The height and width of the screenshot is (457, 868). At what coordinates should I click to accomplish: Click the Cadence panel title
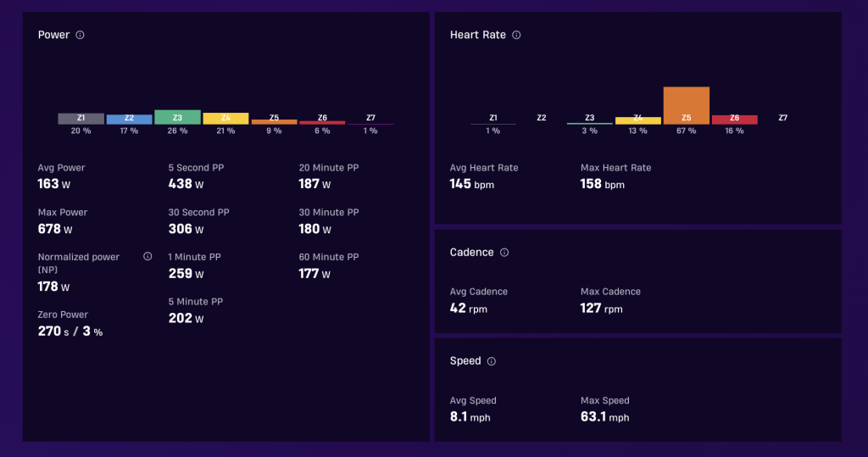coord(471,253)
